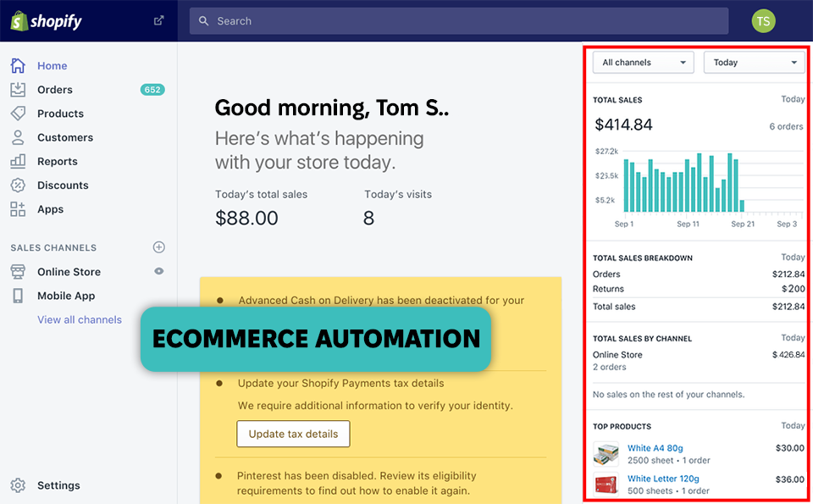Open Discounts in sidebar
The height and width of the screenshot is (504, 813).
pyautogui.click(x=63, y=186)
